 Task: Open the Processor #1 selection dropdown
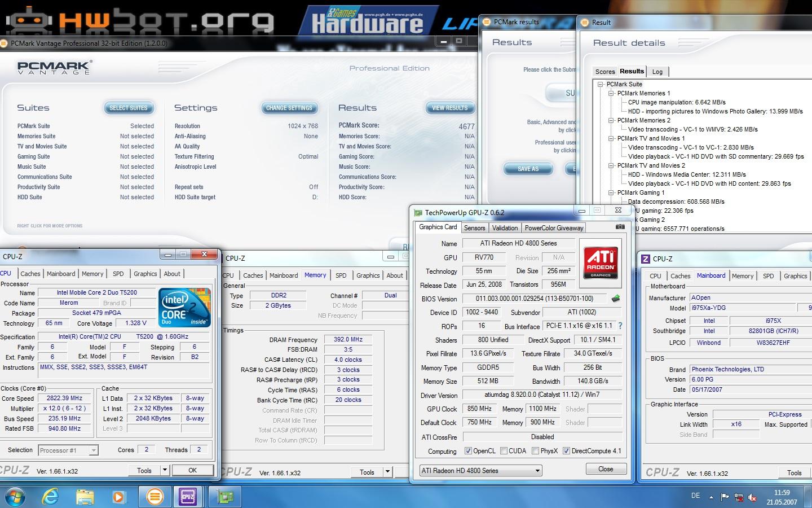click(69, 450)
